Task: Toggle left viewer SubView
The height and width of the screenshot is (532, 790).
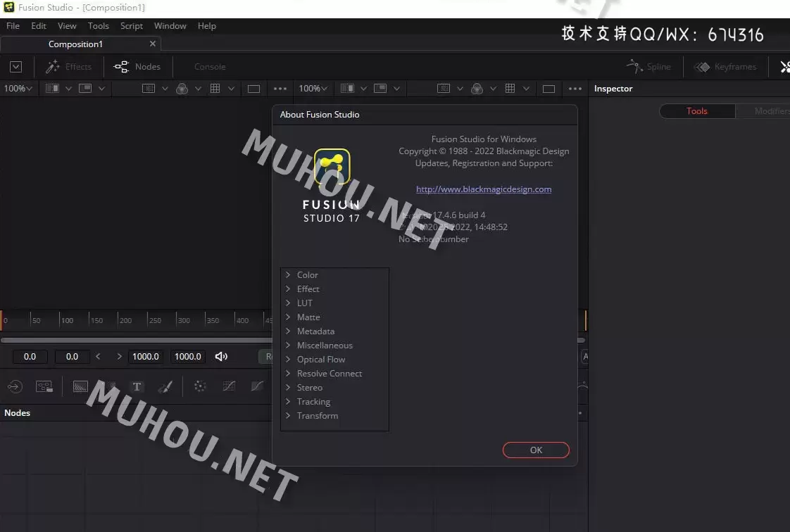Action: pyautogui.click(x=85, y=89)
